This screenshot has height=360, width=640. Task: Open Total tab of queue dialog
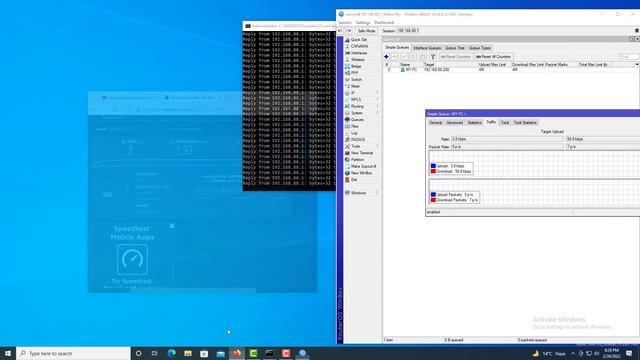(x=505, y=122)
